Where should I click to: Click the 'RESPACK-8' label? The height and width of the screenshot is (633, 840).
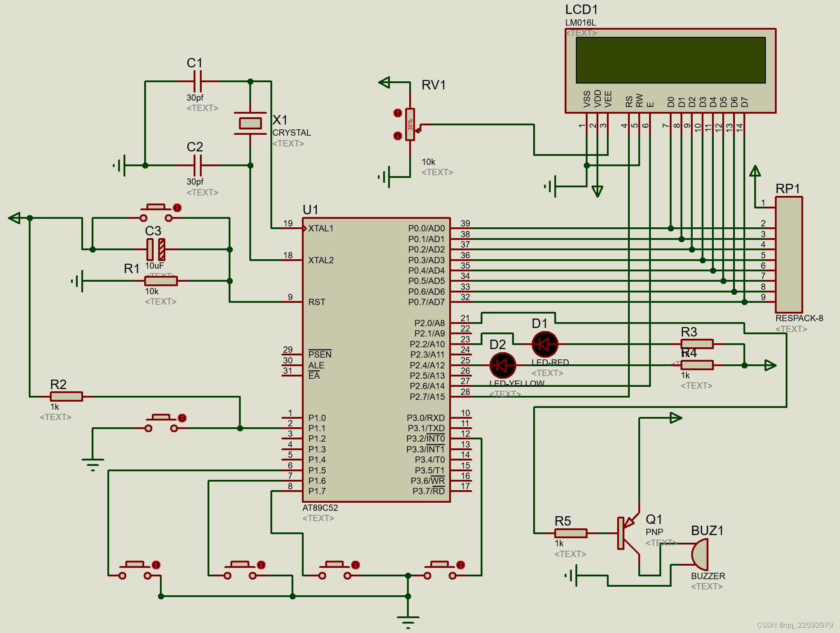coord(799,318)
